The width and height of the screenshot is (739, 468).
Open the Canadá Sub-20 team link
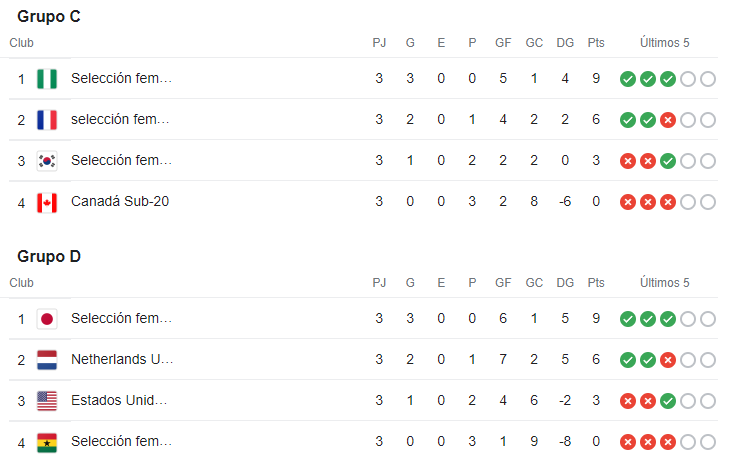pos(120,201)
